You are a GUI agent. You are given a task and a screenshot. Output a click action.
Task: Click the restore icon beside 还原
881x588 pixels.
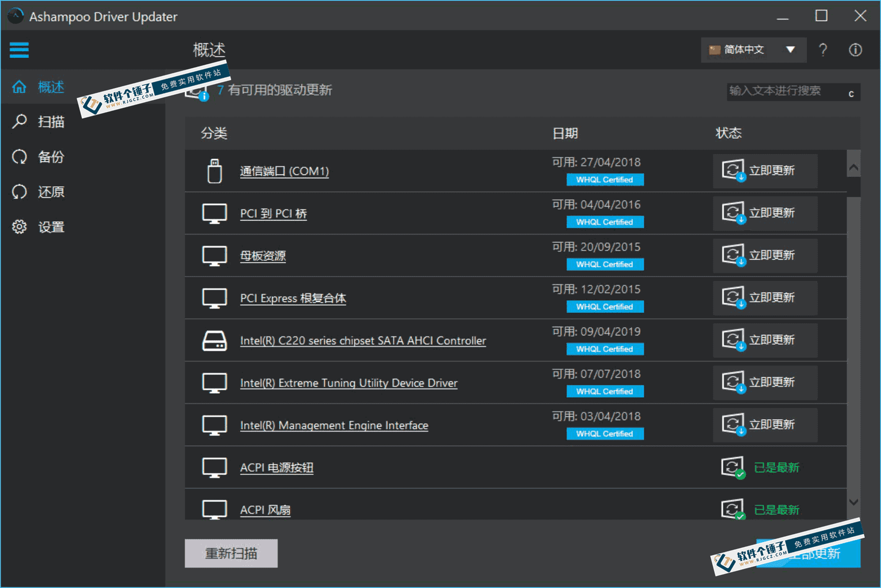[19, 192]
